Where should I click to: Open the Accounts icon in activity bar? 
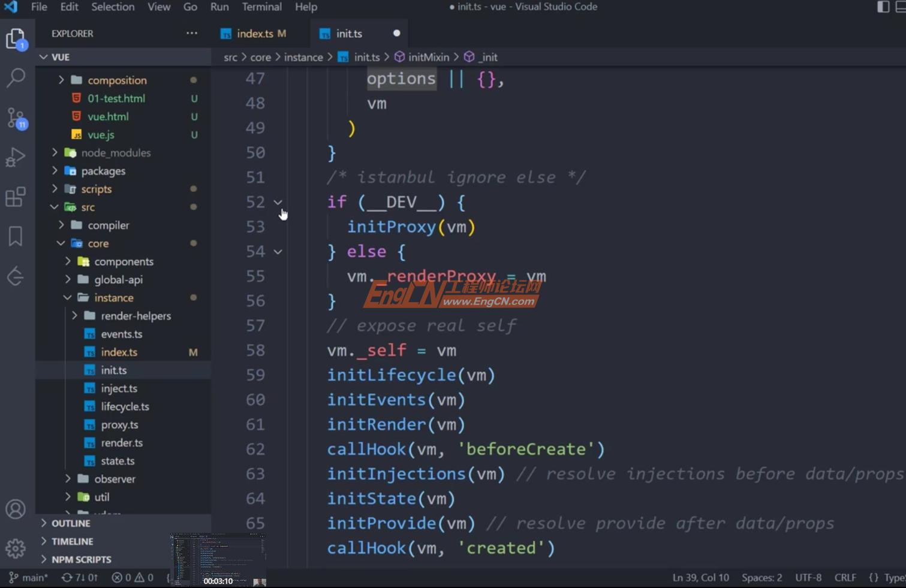tap(16, 509)
